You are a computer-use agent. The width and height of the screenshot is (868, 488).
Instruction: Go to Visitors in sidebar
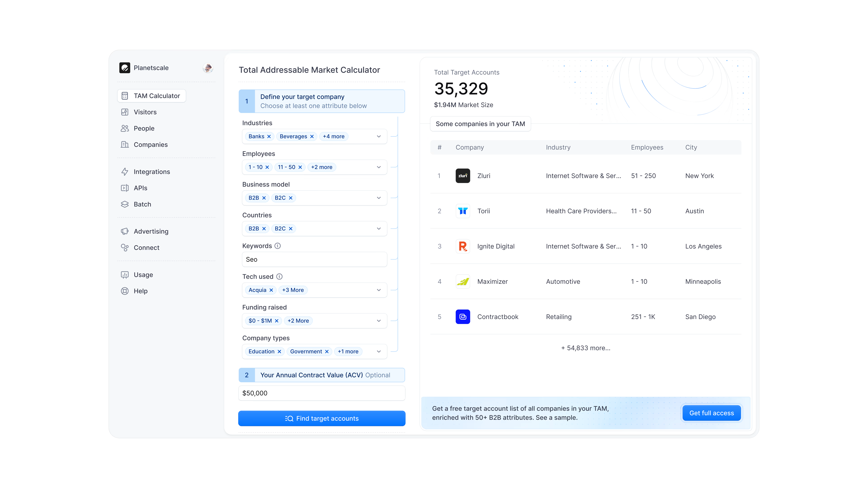[x=145, y=112]
